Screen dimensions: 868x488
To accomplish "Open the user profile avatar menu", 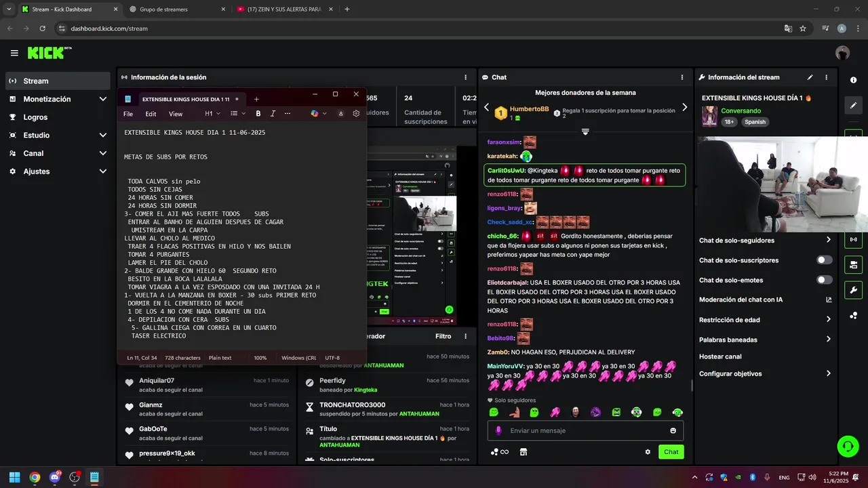I will click(x=842, y=53).
